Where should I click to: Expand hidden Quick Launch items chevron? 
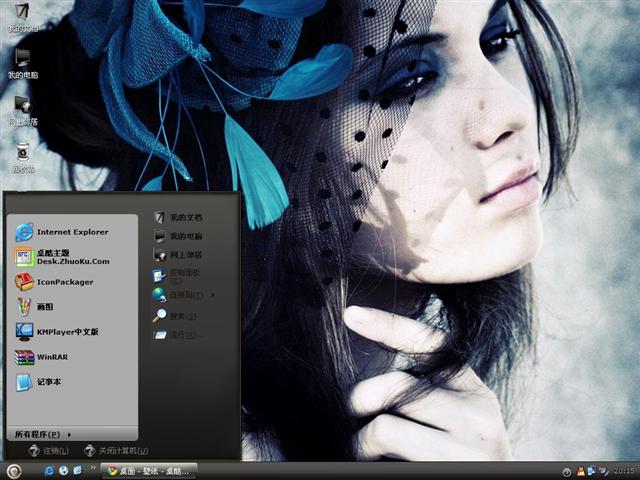click(x=93, y=468)
